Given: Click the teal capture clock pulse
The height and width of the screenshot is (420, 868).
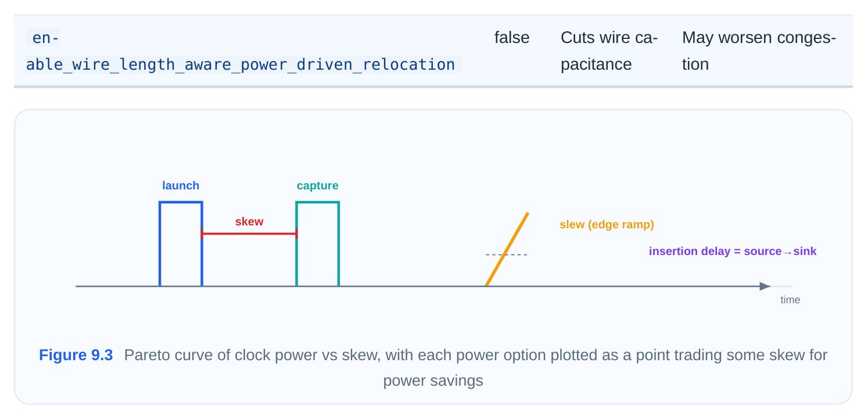Looking at the screenshot, I should (317, 244).
